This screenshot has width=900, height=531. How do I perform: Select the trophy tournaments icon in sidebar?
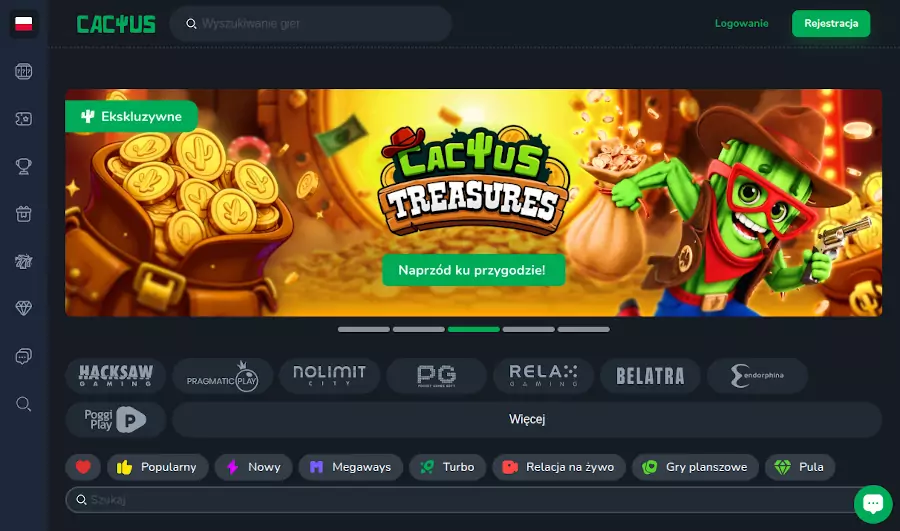tap(24, 166)
